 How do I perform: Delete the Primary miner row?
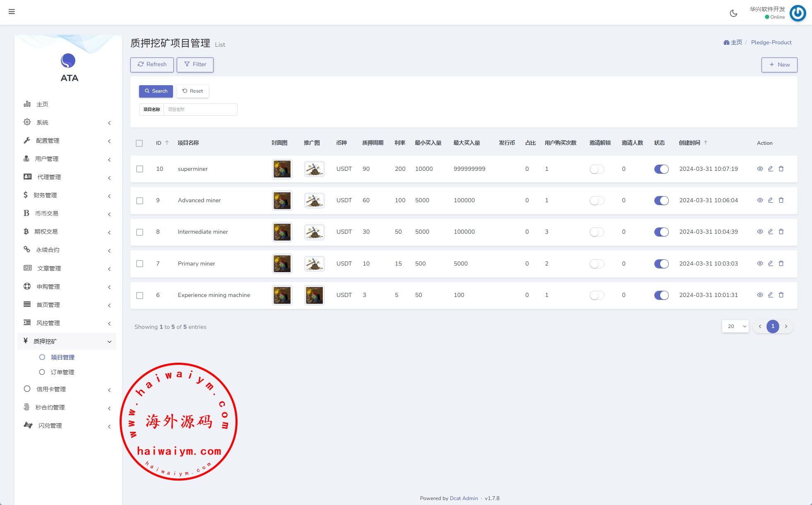click(781, 263)
